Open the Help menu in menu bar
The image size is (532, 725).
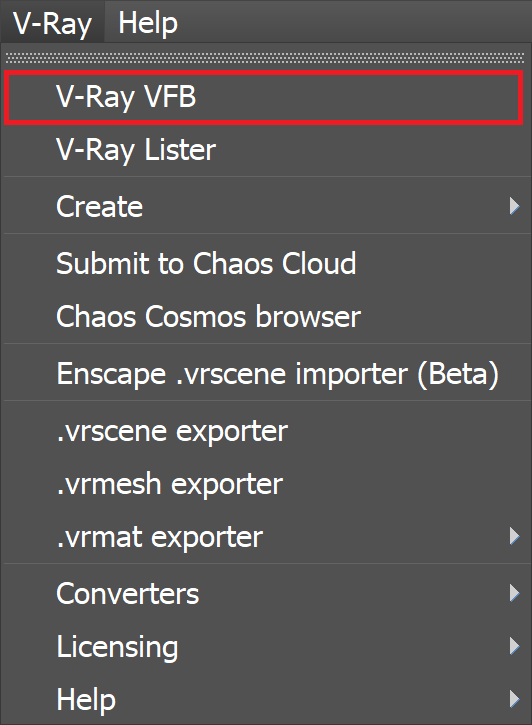point(148,22)
